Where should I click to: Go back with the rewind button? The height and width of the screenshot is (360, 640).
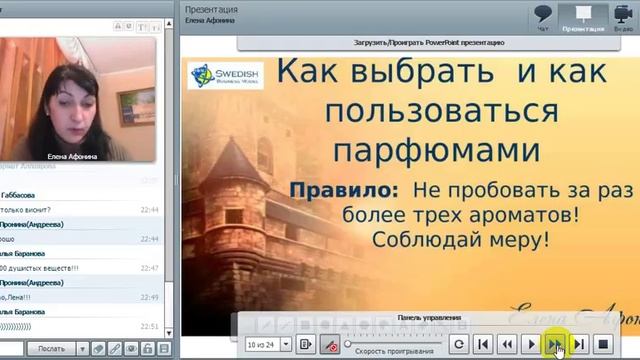click(x=507, y=344)
